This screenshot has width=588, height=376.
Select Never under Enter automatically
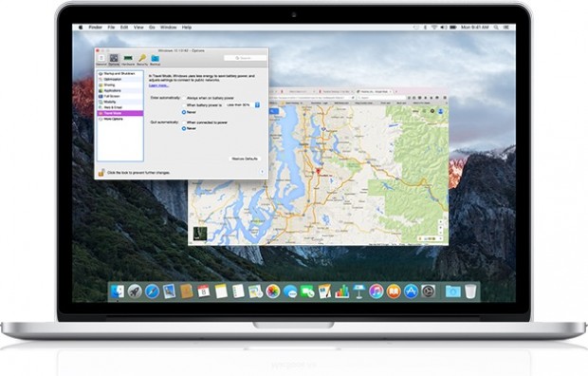pos(184,112)
